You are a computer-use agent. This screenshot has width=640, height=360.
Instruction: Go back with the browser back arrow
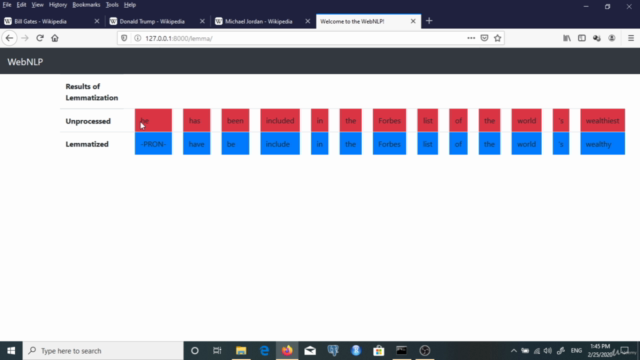click(9, 38)
